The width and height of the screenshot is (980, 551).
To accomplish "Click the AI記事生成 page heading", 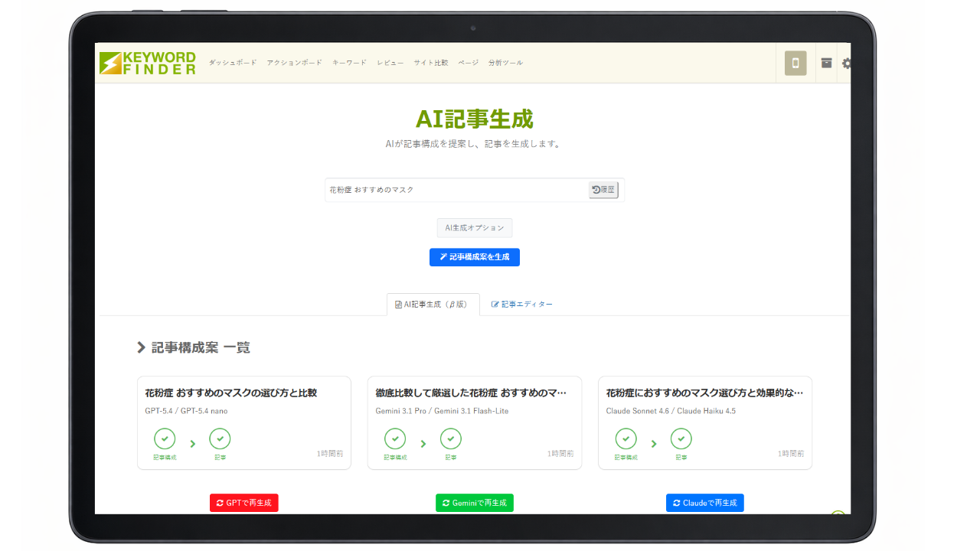I will click(x=475, y=119).
